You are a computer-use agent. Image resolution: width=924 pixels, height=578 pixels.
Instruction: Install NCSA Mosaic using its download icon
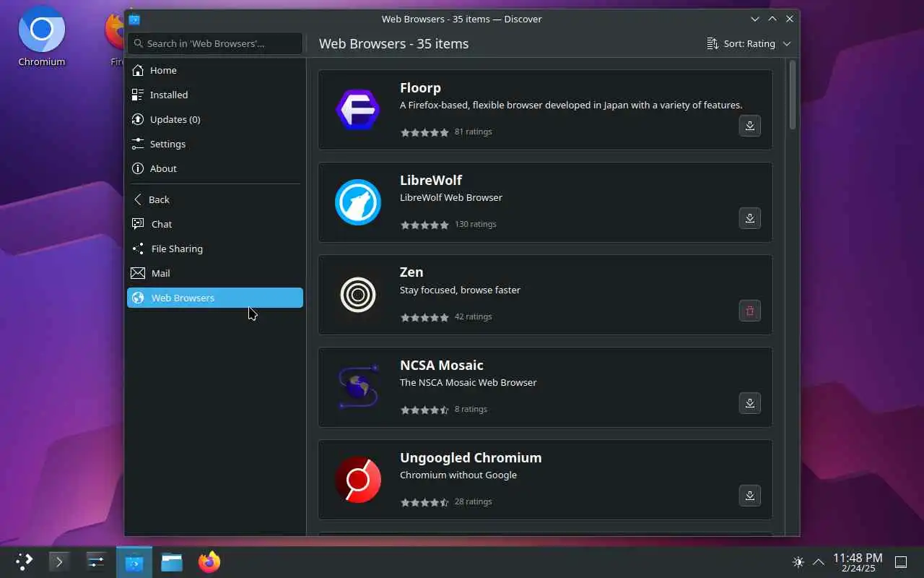[x=749, y=403]
